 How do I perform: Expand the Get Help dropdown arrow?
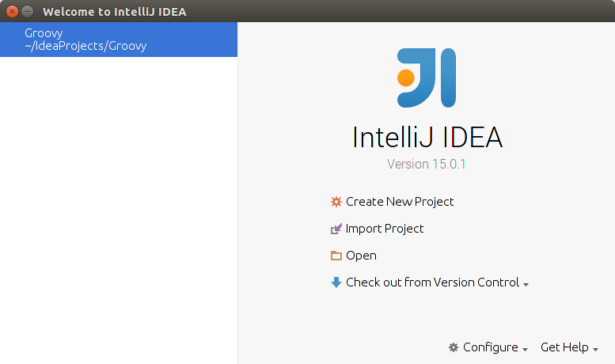595,350
